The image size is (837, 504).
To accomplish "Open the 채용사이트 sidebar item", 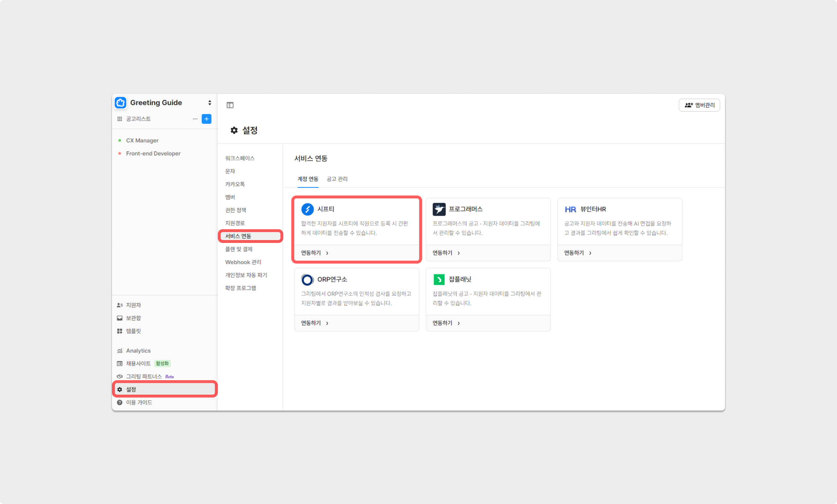I will (x=138, y=364).
